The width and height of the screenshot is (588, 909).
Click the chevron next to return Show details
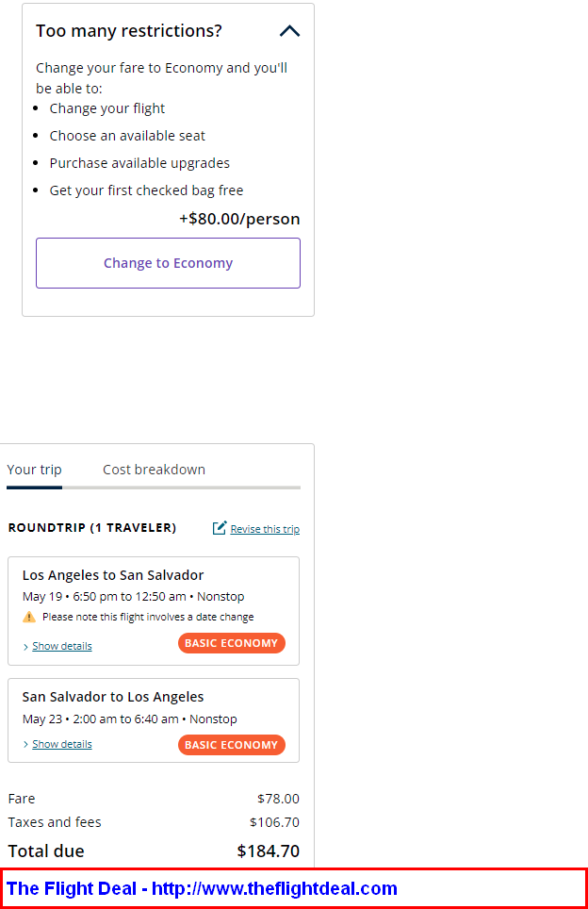(x=25, y=744)
